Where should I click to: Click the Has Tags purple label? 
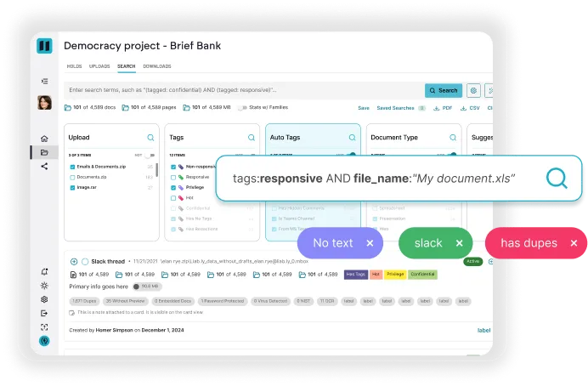(356, 275)
